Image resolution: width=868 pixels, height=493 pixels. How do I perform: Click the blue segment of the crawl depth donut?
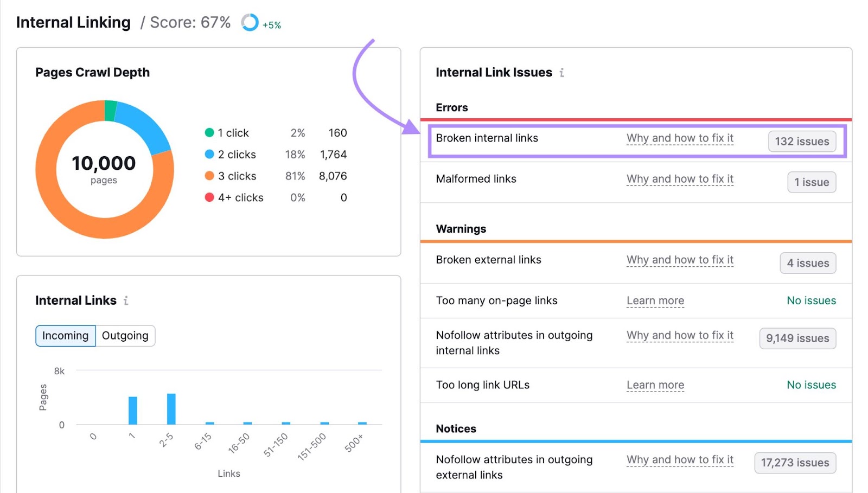(145, 125)
